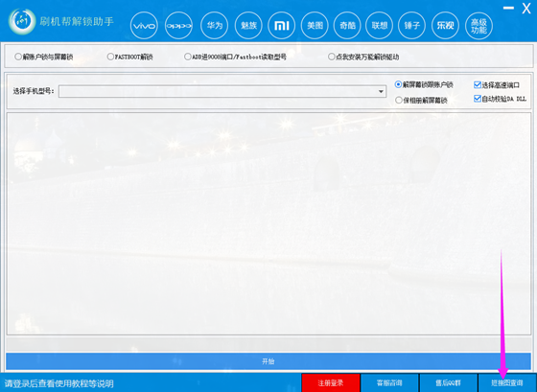This screenshot has width=537, height=392.
Task: Select the 乐视 brand icon
Action: pyautogui.click(x=445, y=26)
